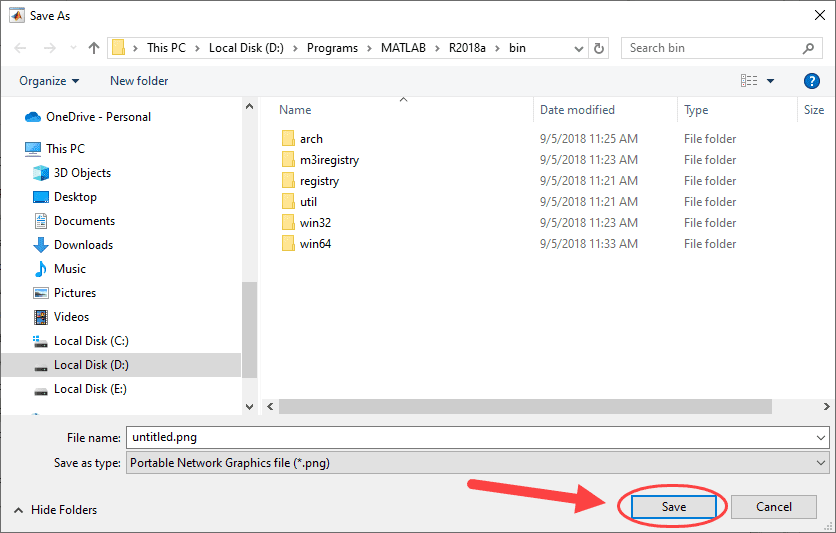Click the Music note icon

[x=41, y=269]
